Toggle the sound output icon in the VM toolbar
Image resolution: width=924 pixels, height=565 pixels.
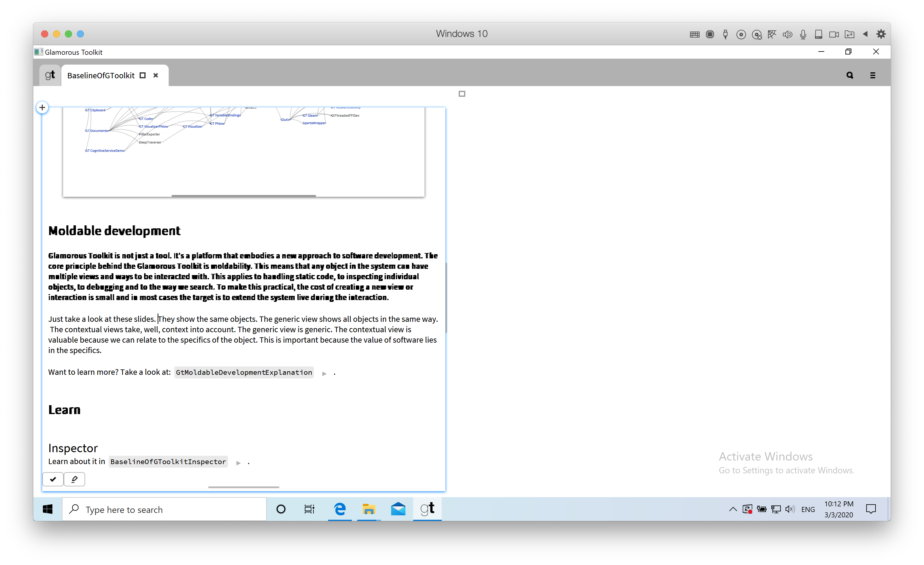coord(787,34)
